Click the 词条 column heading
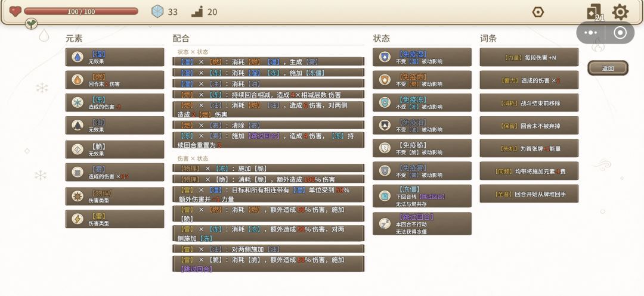Viewport: 644px width, 296px height. point(488,39)
